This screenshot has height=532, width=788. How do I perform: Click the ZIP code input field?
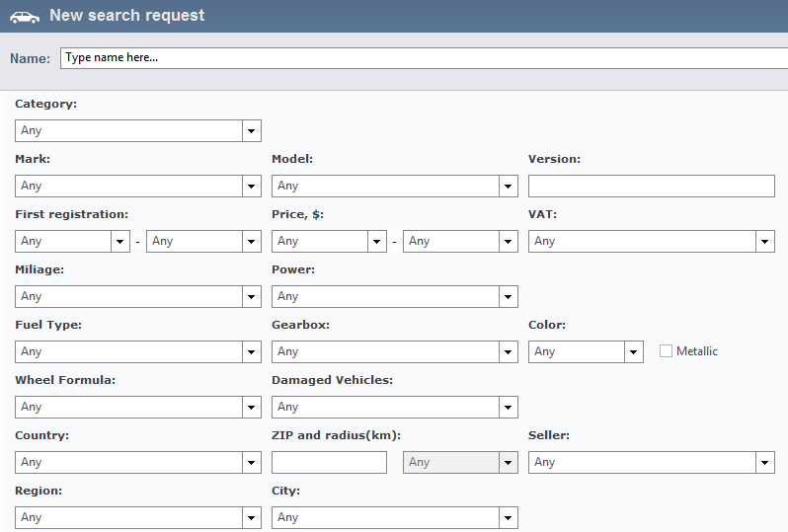(x=329, y=462)
